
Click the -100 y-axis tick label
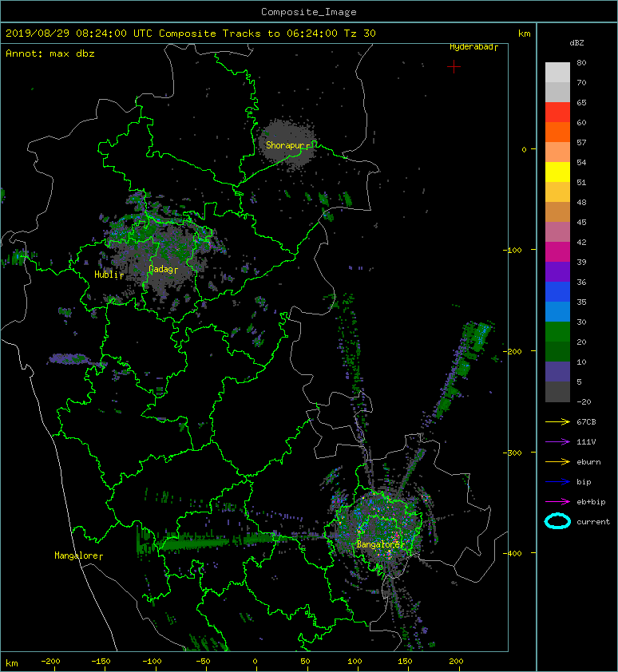513,250
